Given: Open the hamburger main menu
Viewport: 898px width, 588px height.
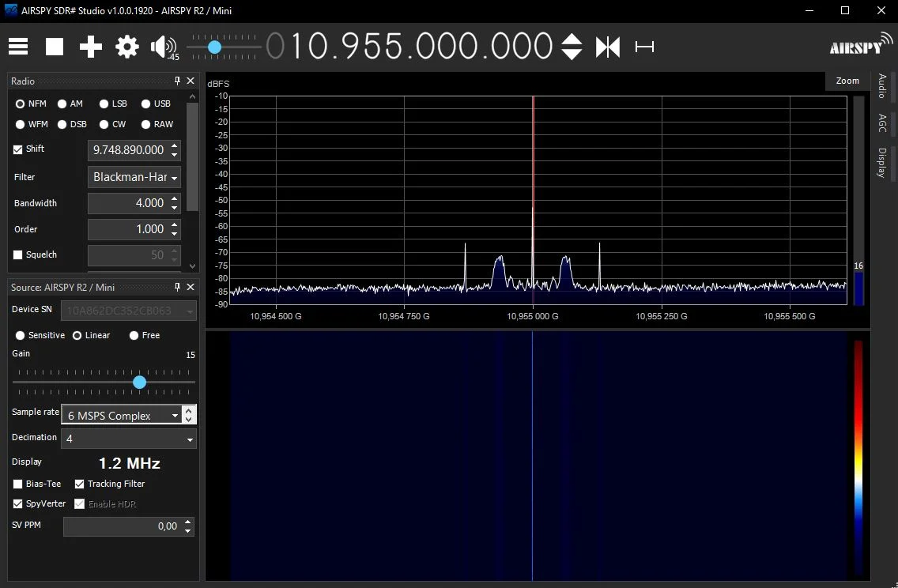Looking at the screenshot, I should [x=18, y=47].
